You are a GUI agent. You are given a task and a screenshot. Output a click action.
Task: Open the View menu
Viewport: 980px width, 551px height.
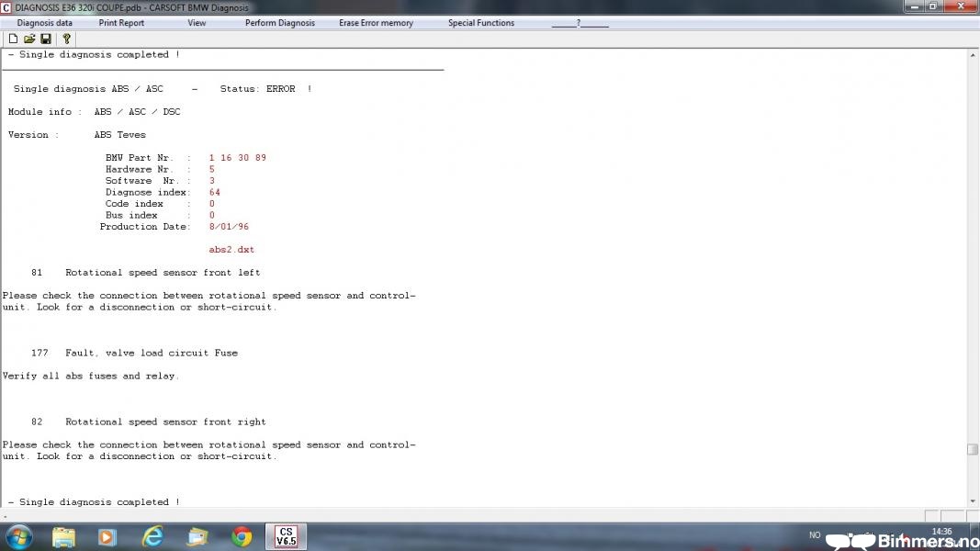point(197,22)
